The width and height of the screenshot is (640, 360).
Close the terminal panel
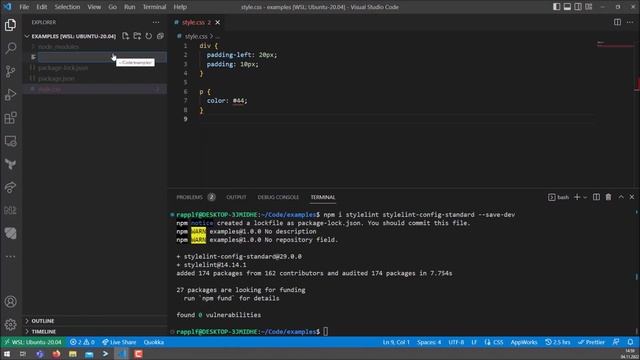pyautogui.click(x=632, y=197)
